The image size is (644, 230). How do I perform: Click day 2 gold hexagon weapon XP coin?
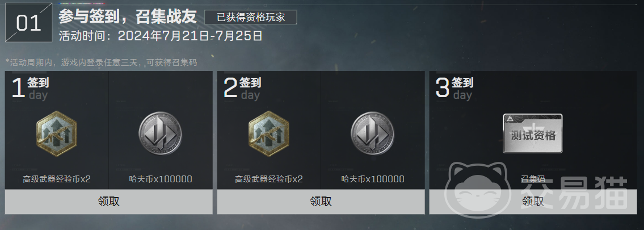tap(268, 133)
